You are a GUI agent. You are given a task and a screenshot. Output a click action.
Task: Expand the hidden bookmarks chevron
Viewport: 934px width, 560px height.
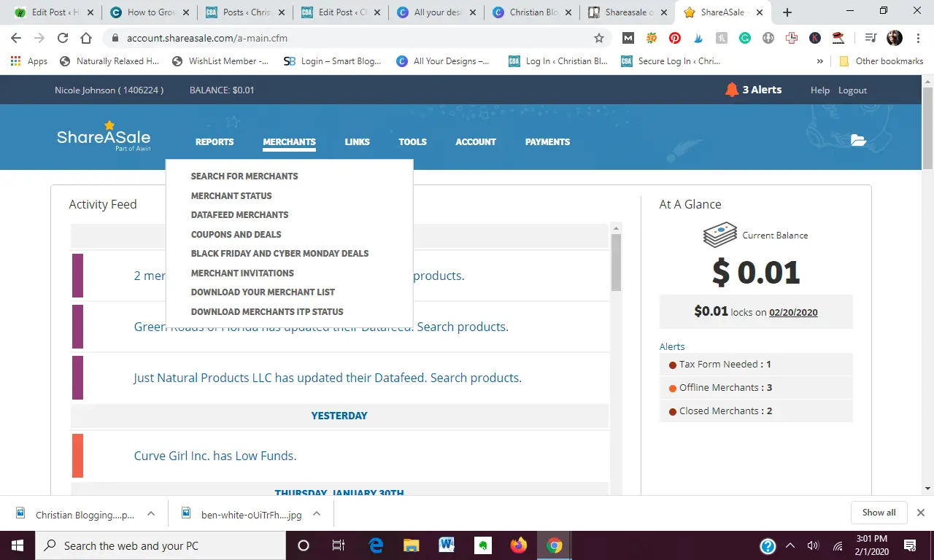click(820, 61)
